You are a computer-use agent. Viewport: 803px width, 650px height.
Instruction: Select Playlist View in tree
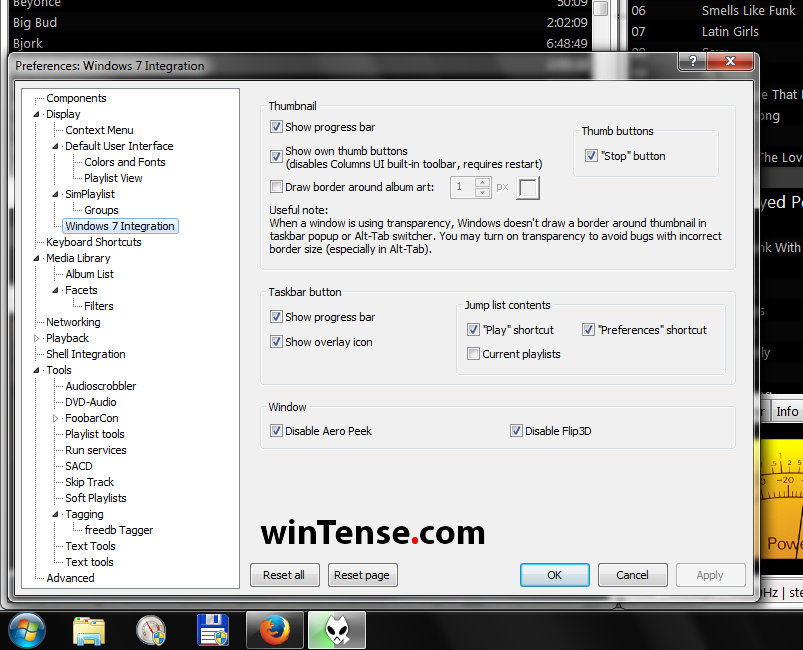click(x=113, y=178)
